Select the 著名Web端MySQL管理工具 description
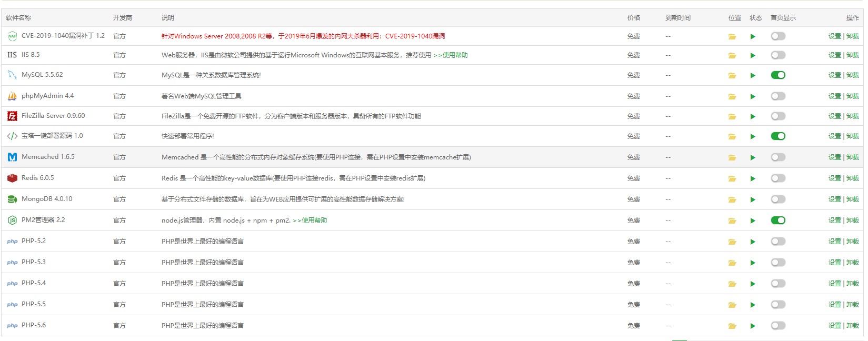 click(202, 96)
